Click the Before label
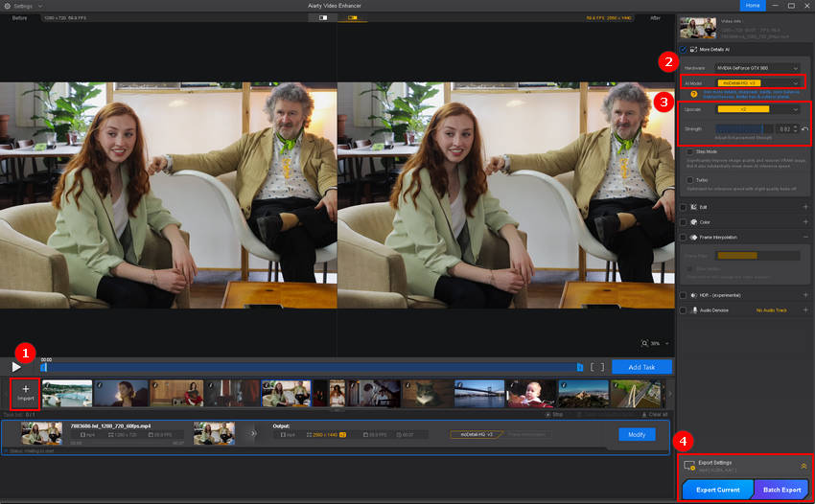 (x=20, y=17)
